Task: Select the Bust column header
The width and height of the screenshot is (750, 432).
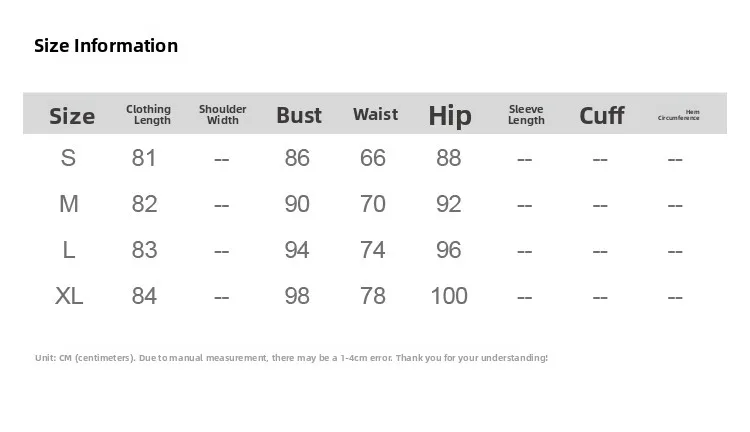Action: (x=299, y=115)
